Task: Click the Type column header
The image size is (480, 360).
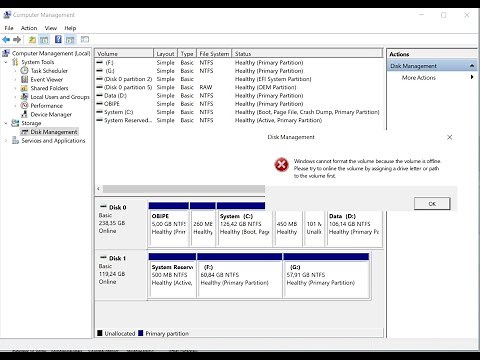Action: (187, 53)
